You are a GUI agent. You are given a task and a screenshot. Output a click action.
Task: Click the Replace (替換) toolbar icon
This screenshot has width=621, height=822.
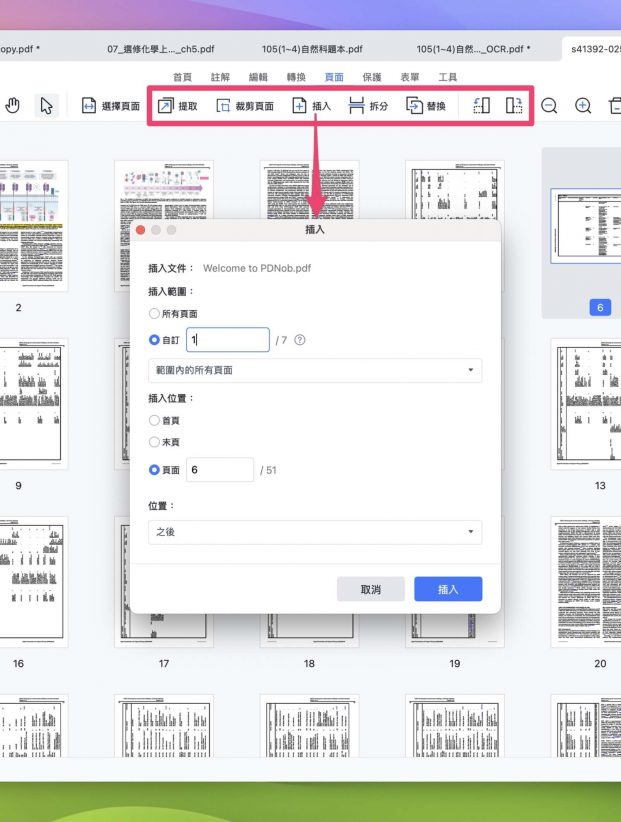coord(414,106)
